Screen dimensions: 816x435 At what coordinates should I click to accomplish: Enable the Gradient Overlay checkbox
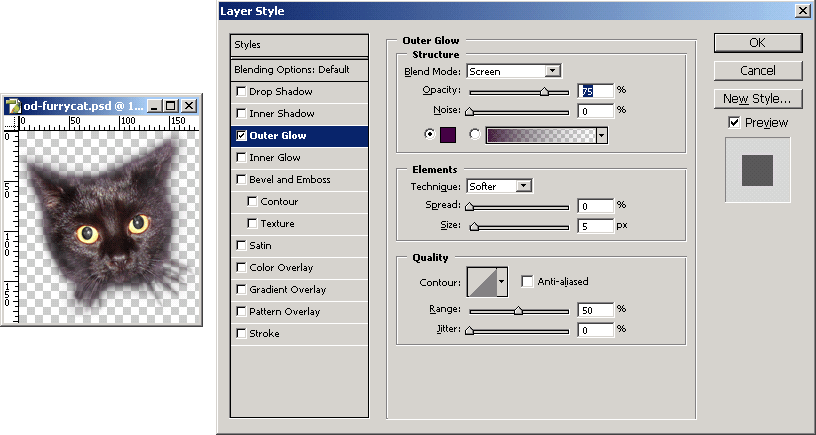241,289
